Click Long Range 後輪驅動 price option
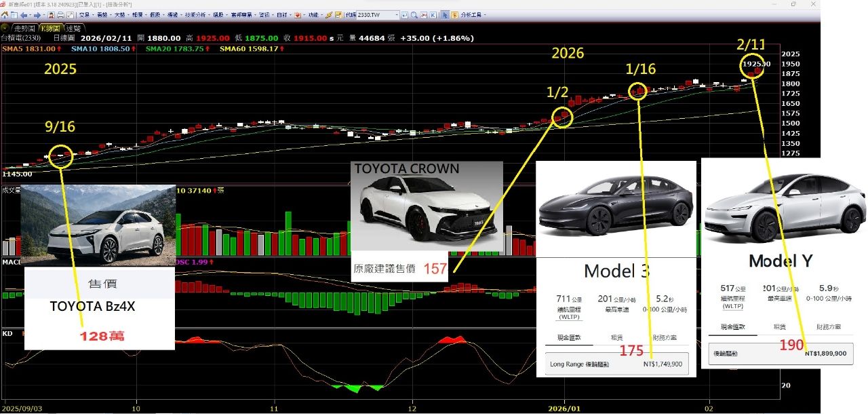 tap(616, 364)
